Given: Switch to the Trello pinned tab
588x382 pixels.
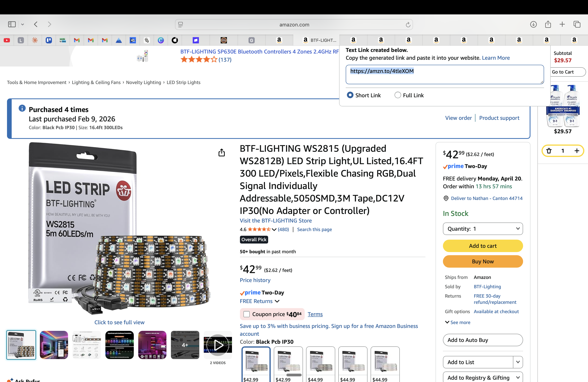Looking at the screenshot, I should pyautogui.click(x=49, y=40).
